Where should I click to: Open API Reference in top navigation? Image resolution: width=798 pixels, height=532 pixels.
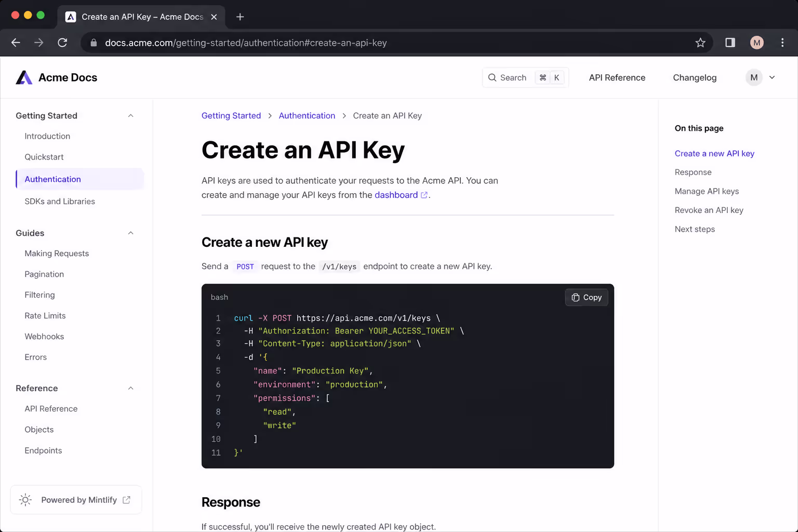(x=617, y=77)
